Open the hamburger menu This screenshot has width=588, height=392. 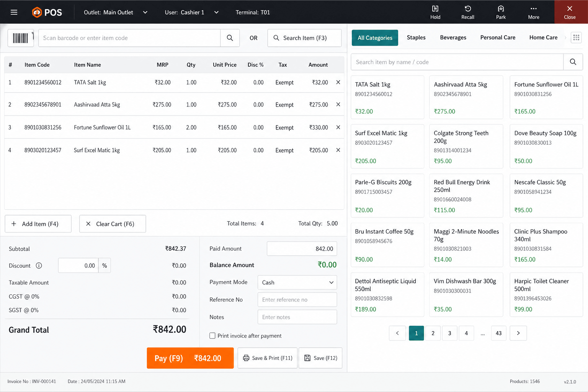(14, 12)
